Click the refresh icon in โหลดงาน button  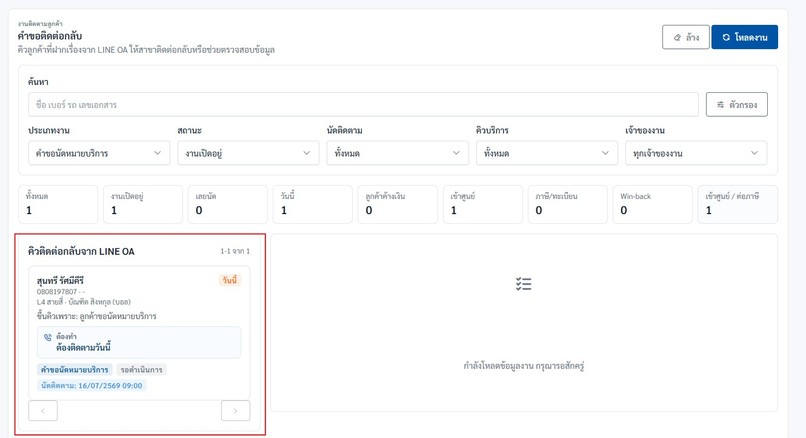[726, 38]
